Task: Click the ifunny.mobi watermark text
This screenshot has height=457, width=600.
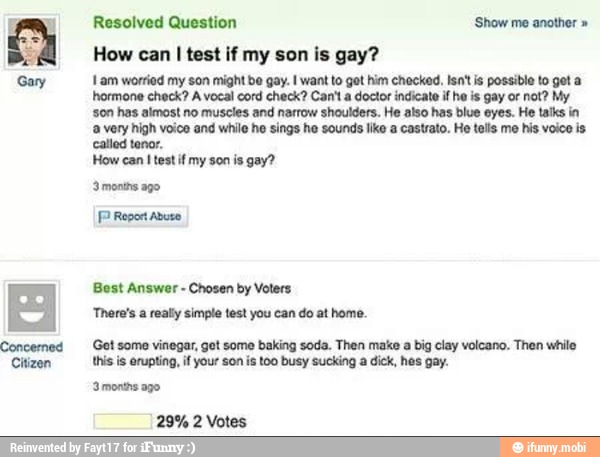Action: click(560, 447)
